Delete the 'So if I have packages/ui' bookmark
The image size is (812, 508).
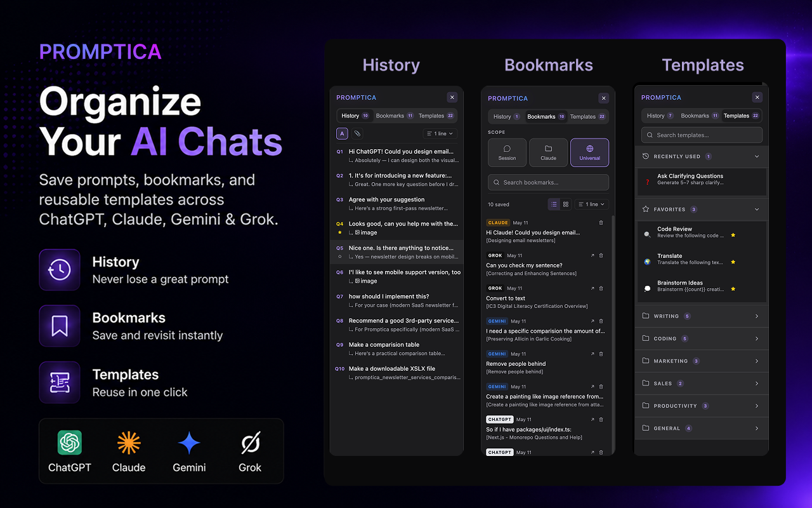pyautogui.click(x=601, y=420)
